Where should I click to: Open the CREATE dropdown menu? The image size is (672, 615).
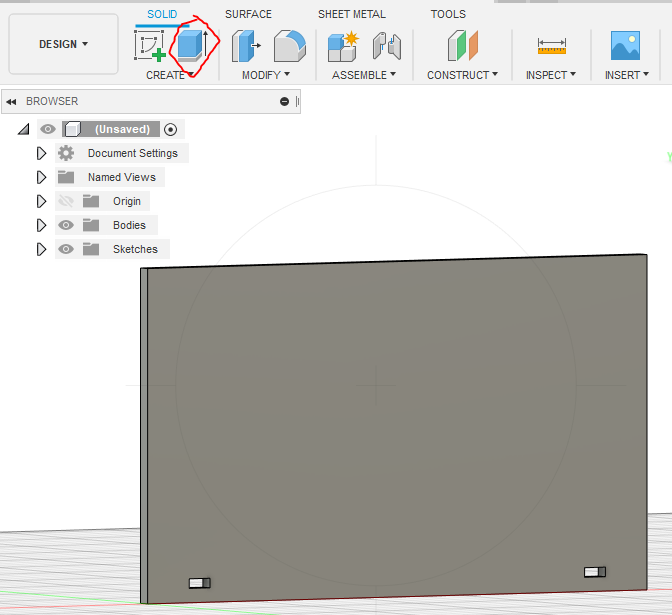click(170, 75)
